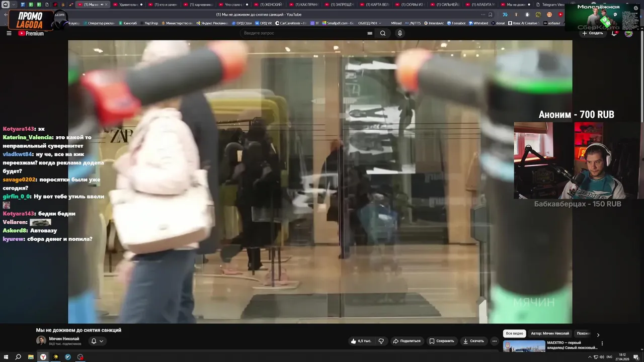Switch to АЛАБУГА browser tab
This screenshot has width=644, height=362.
[x=479, y=5]
